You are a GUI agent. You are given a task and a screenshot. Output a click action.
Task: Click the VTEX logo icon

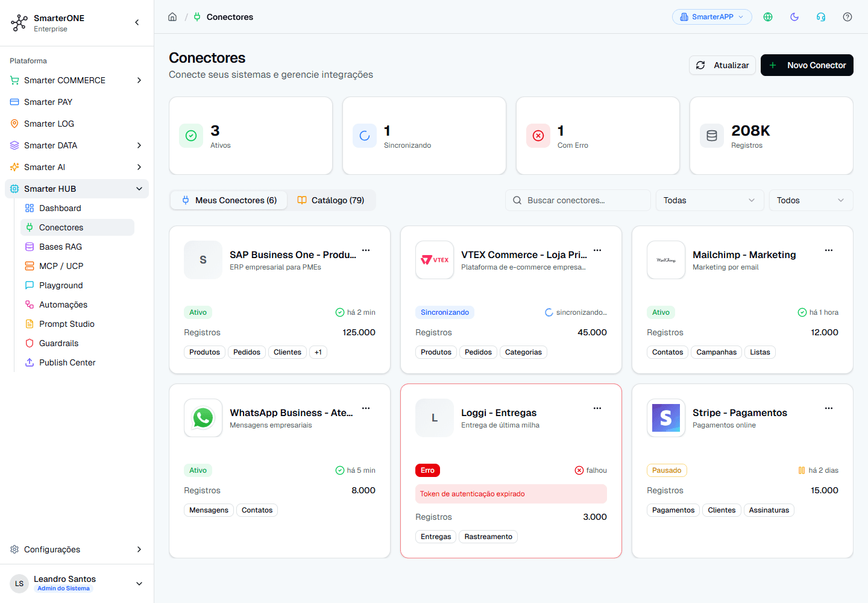[435, 260]
